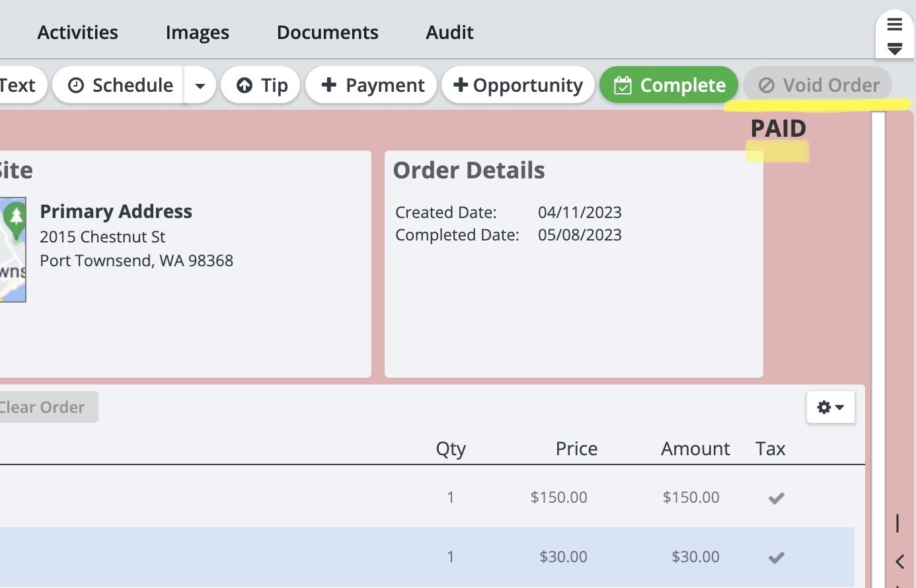The width and height of the screenshot is (916, 588).
Task: Mark the order as Complete
Action: pos(669,85)
